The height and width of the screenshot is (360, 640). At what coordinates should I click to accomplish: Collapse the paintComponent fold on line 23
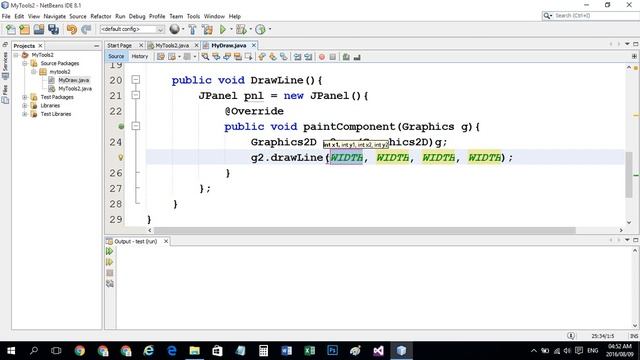point(136,126)
